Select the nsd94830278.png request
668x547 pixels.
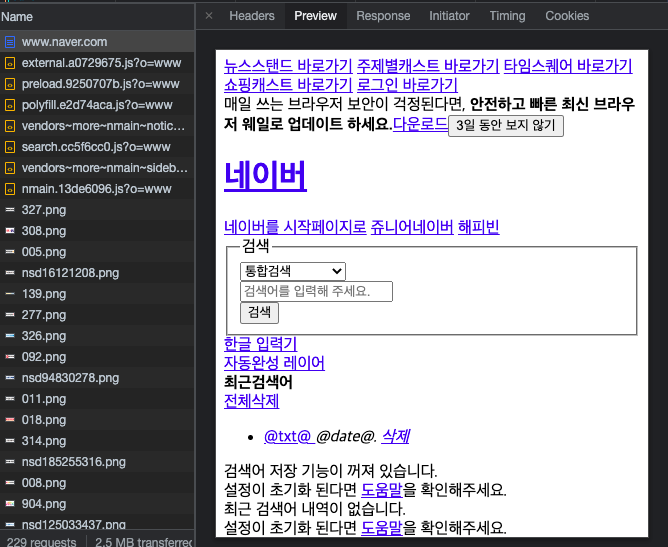coord(97,378)
